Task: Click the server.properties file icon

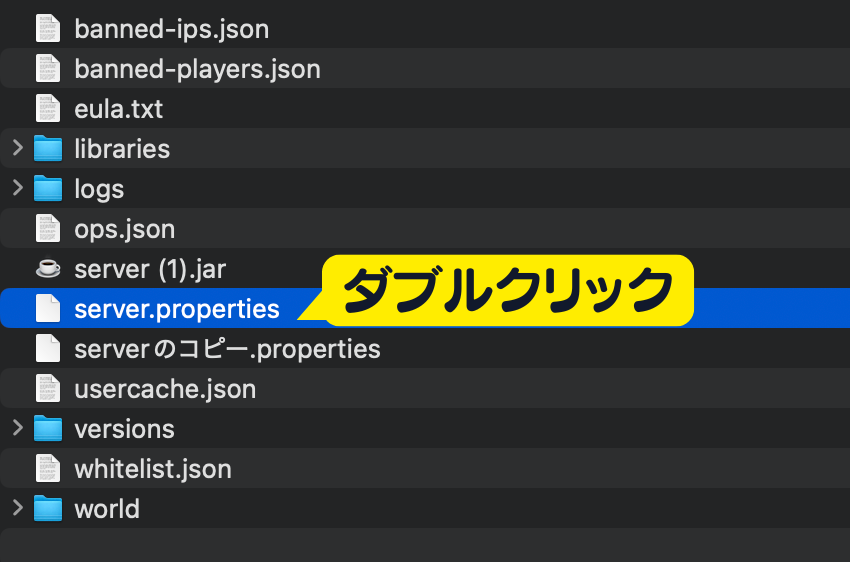Action: [x=48, y=309]
